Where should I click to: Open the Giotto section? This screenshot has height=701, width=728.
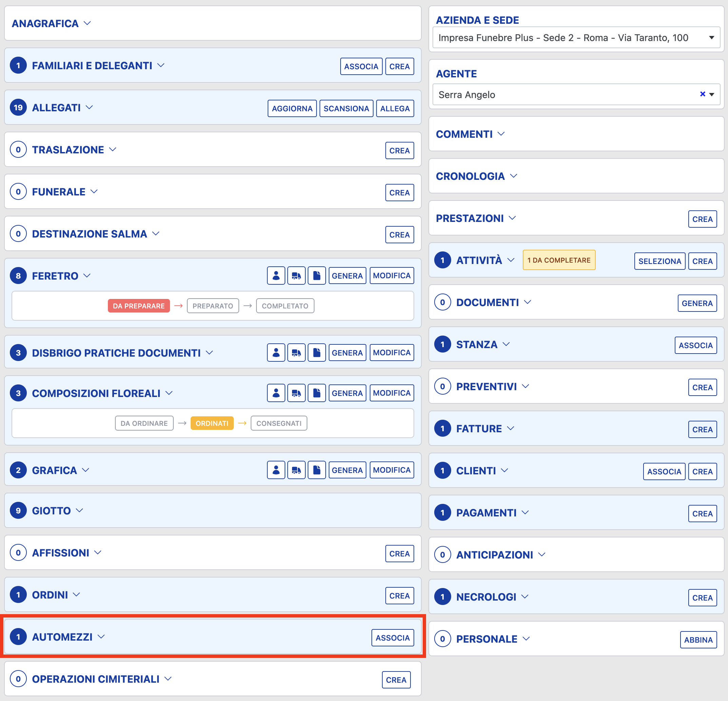pyautogui.click(x=51, y=510)
